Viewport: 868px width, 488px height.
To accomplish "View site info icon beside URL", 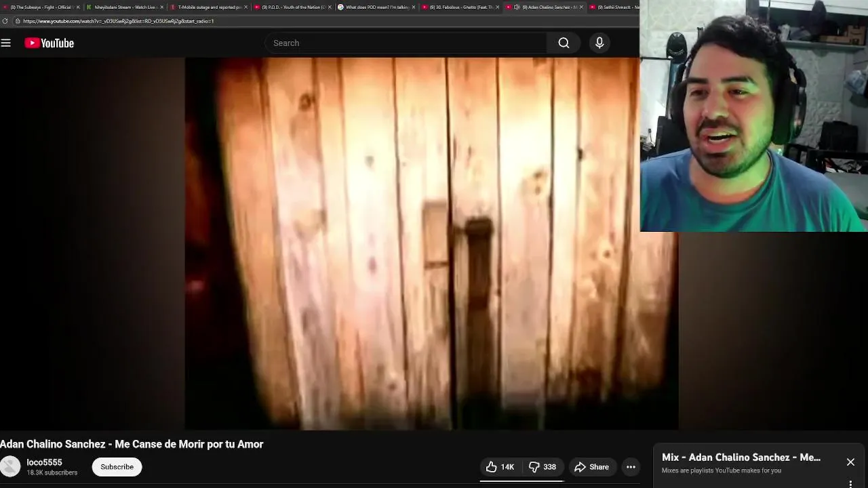I will click(x=17, y=21).
